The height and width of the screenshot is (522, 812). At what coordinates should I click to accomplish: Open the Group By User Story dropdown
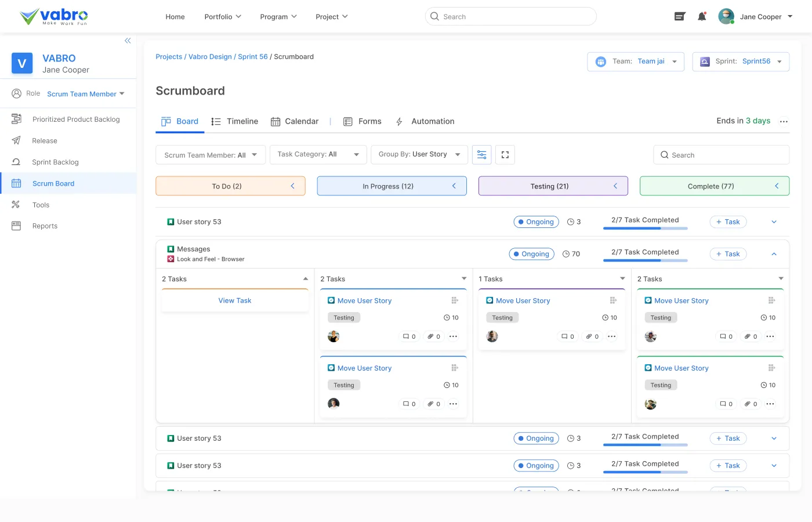point(419,155)
